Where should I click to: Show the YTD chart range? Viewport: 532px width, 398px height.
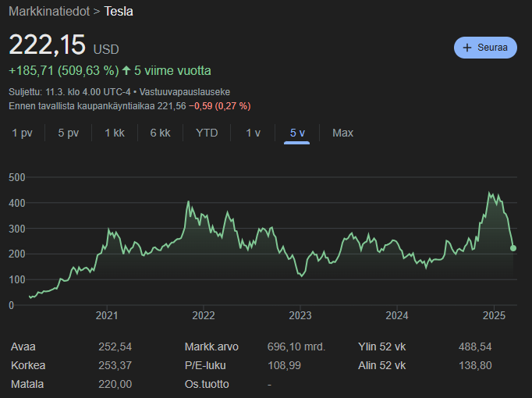point(207,133)
